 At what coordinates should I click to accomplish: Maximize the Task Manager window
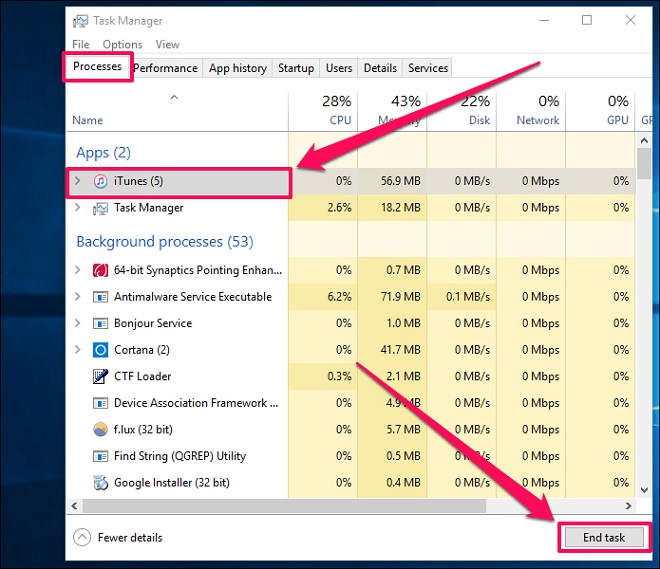click(587, 20)
